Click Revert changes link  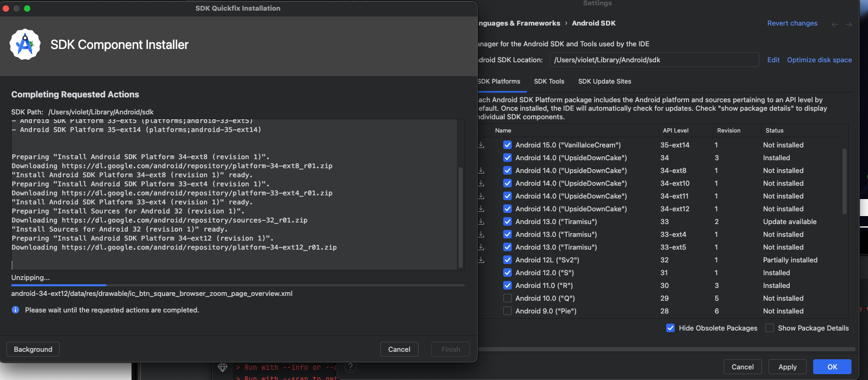(x=792, y=23)
